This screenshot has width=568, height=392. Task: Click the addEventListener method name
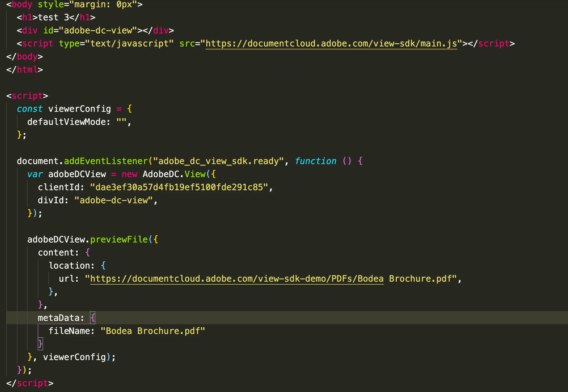click(106, 161)
